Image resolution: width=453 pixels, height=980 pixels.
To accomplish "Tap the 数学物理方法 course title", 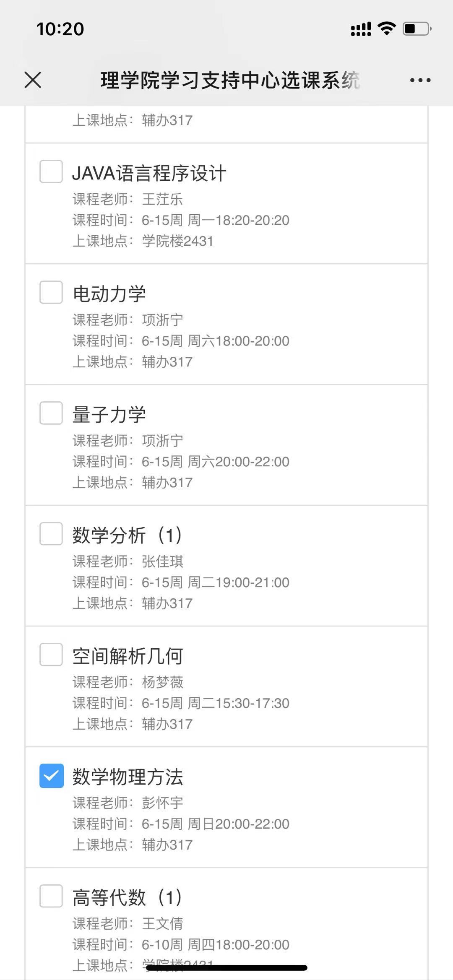I will click(128, 777).
